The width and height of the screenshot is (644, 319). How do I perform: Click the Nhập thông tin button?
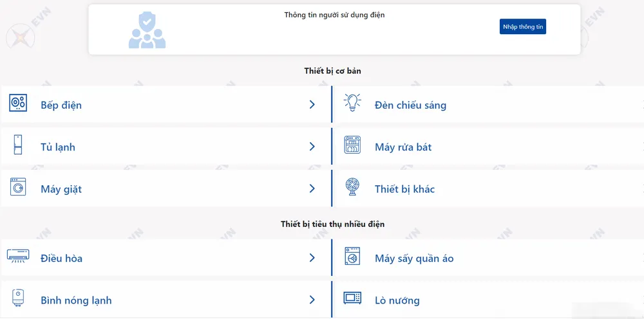522,26
